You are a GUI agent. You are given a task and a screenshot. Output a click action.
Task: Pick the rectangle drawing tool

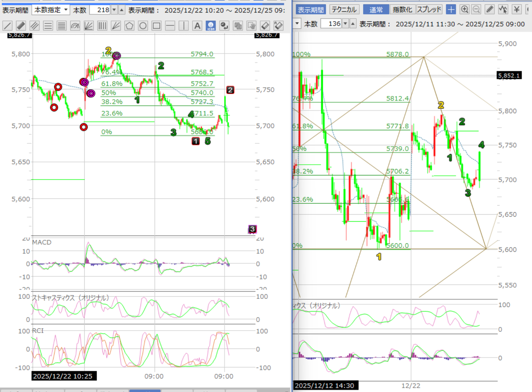tap(156, 26)
